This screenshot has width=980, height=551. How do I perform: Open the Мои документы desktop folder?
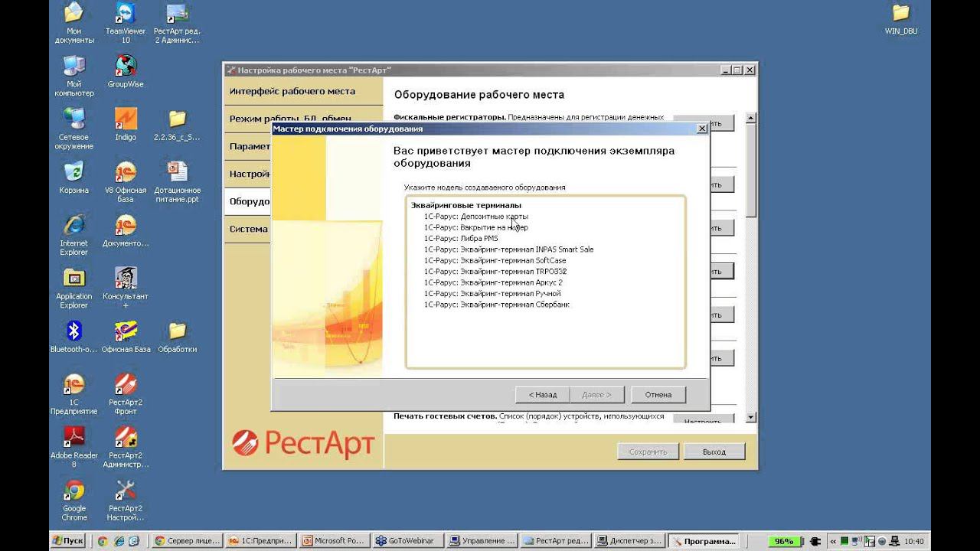click(x=73, y=23)
